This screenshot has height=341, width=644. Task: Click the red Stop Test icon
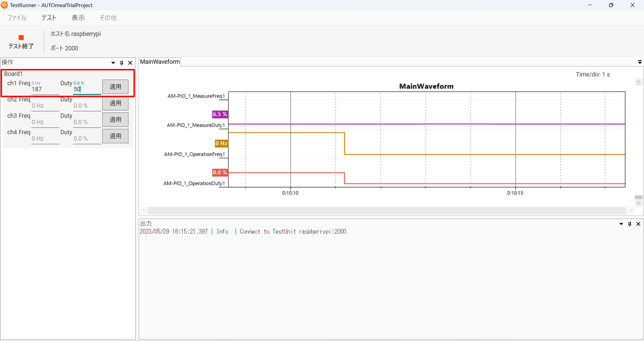(x=21, y=38)
